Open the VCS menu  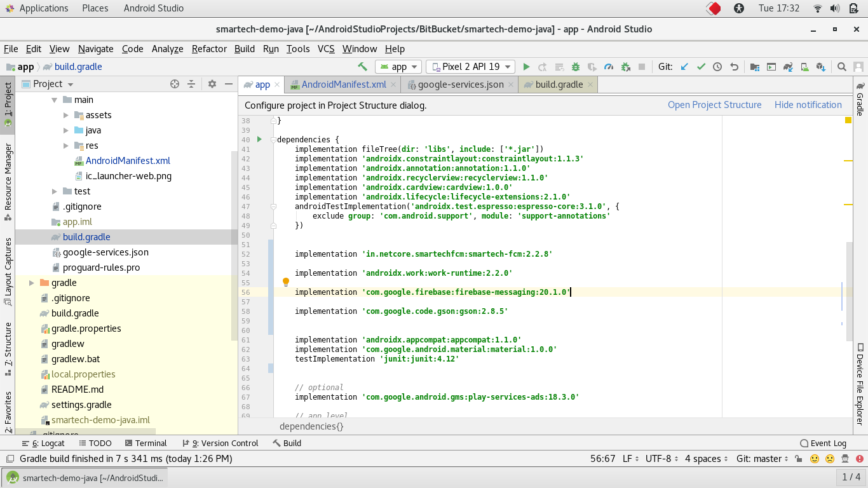tap(326, 49)
